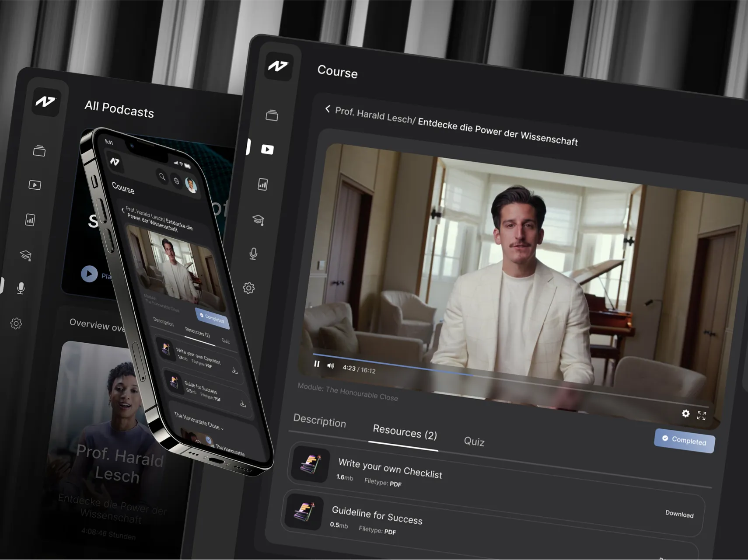Toggle the Completed badge on the phone
The height and width of the screenshot is (560, 748).
point(212,318)
